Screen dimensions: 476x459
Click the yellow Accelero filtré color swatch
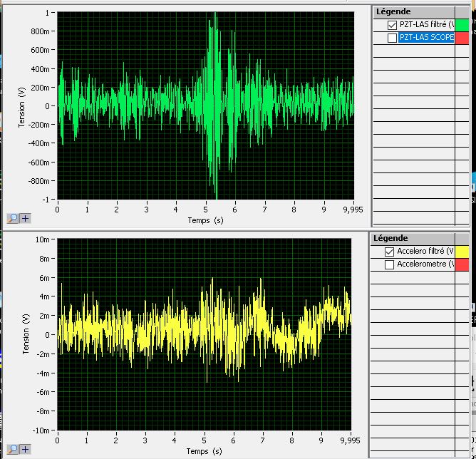(462, 252)
